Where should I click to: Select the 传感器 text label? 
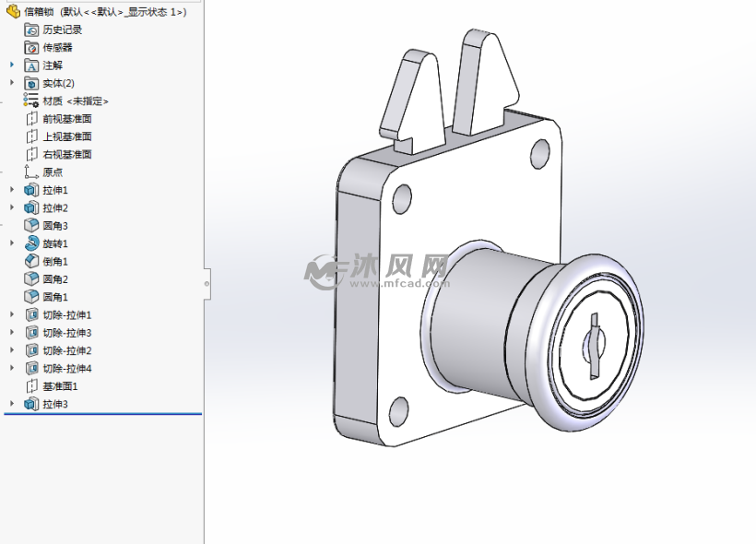point(57,48)
